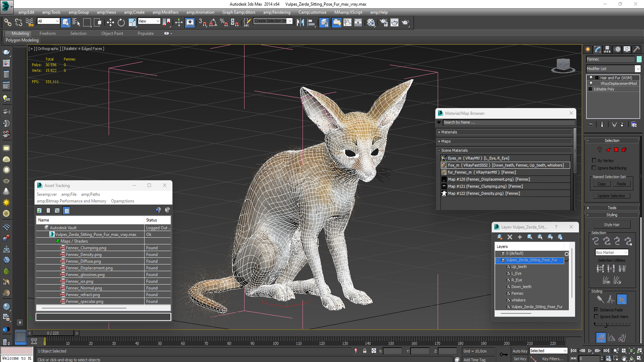Click Paste named selection set button
This screenshot has width=644, height=362.
[621, 184]
